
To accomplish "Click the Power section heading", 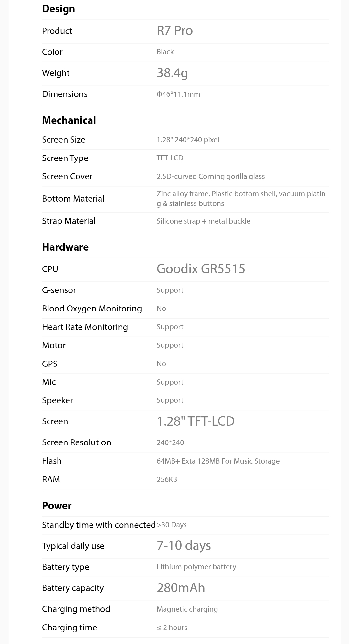I will point(57,506).
